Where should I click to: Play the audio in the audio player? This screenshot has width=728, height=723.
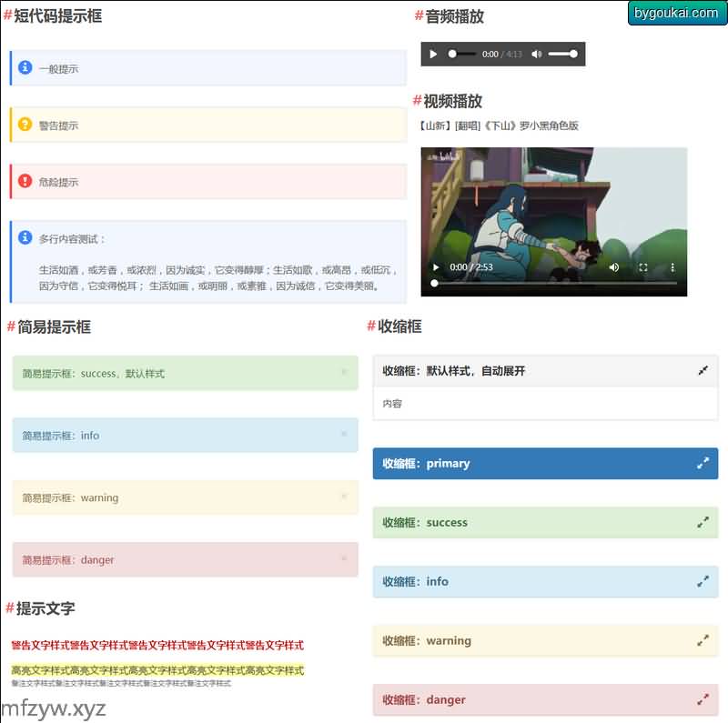[433, 55]
